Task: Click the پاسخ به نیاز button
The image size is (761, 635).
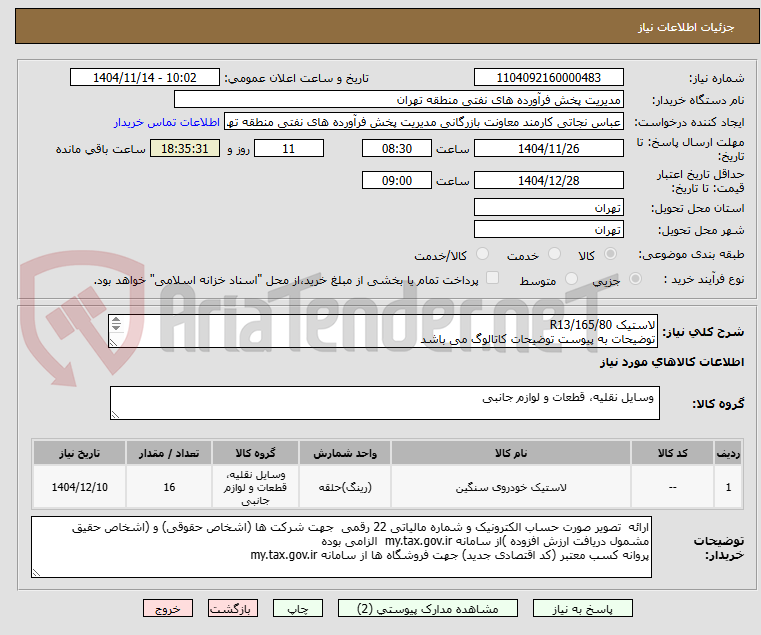Action: point(582,608)
